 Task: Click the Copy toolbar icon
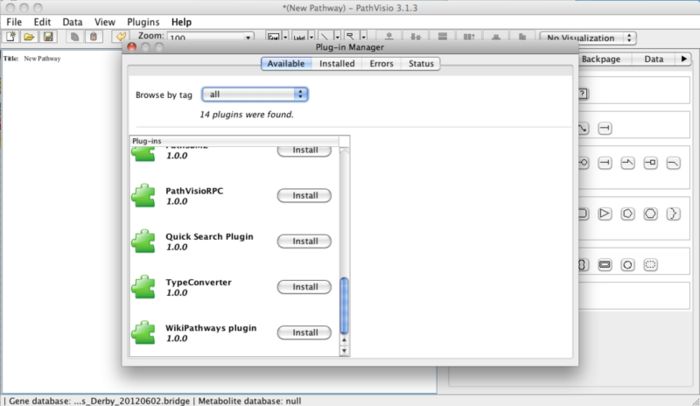pos(75,37)
